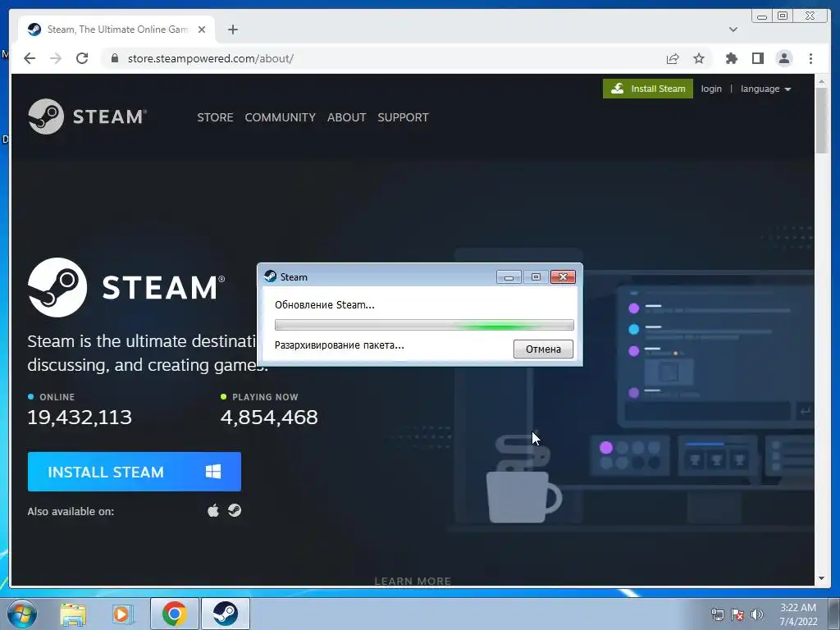840x630 pixels.
Task: Reload the page with the refresh icon
Action: point(82,58)
